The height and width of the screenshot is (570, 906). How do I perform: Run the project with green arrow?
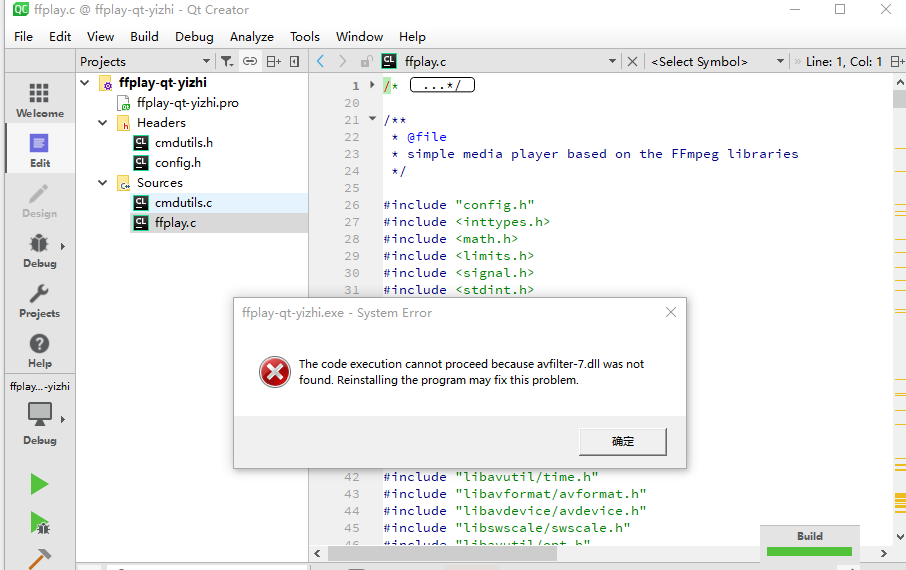39,484
